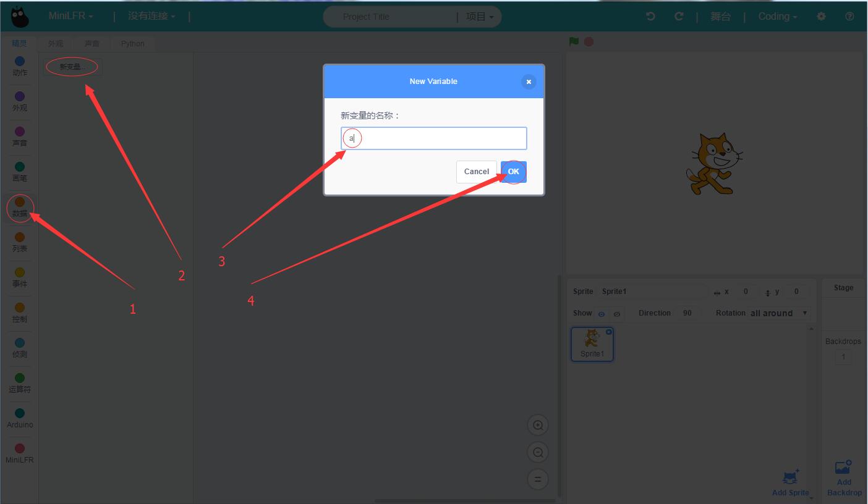Image resolution: width=868 pixels, height=504 pixels.
Task: Select the MiniLFR block category
Action: coord(20,454)
